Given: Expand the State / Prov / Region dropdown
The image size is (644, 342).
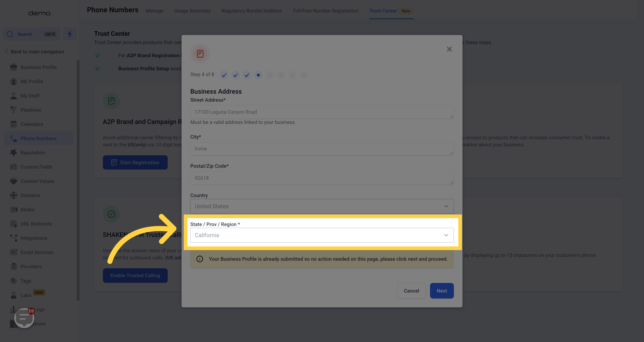Looking at the screenshot, I should pos(446,235).
